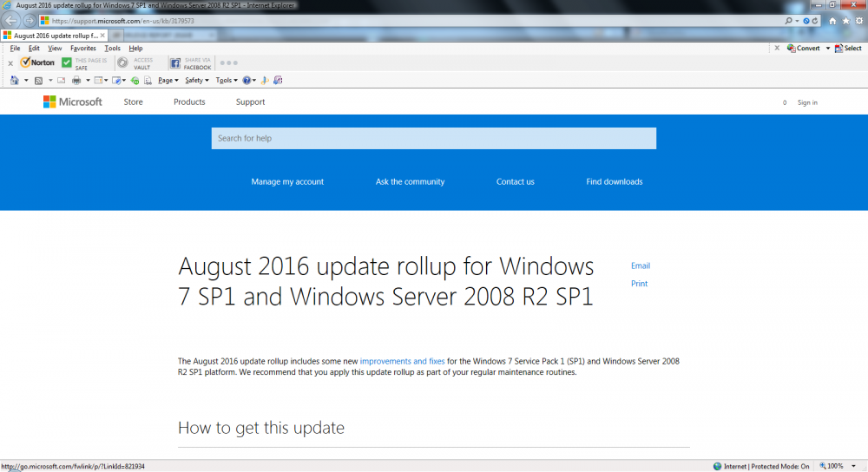Click the Microsoft logo on page
Viewport: 868px width, 472px height.
73,102
